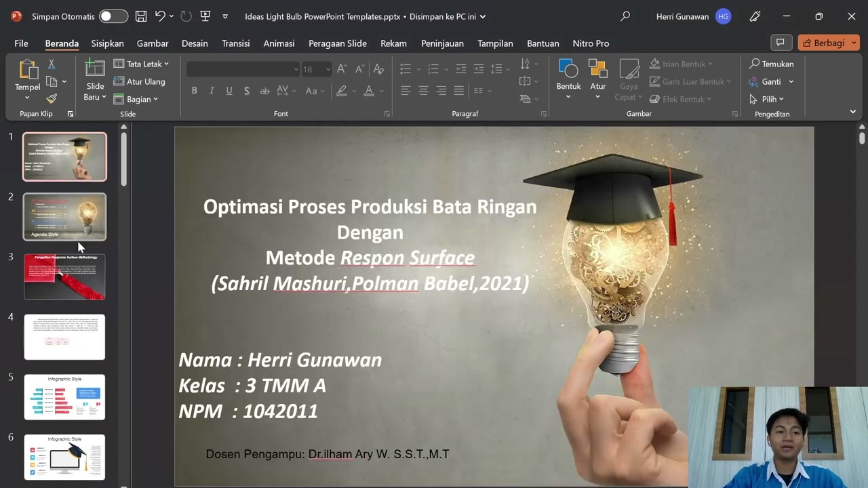Click the Atur Ulang reset button
The image size is (868, 488).
[140, 81]
